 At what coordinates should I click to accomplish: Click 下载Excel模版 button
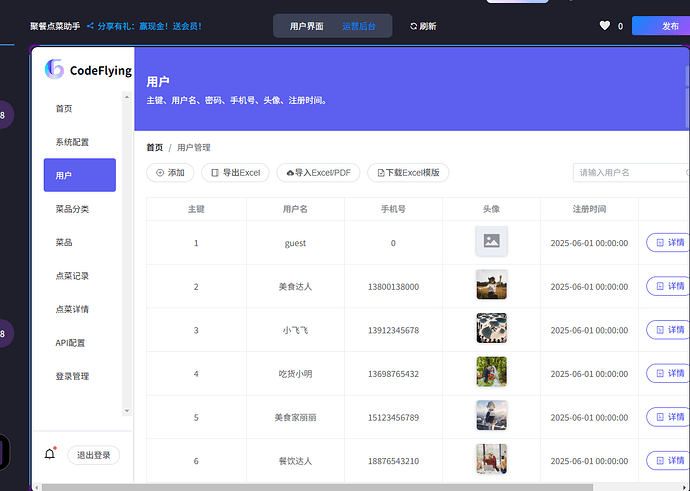point(408,172)
